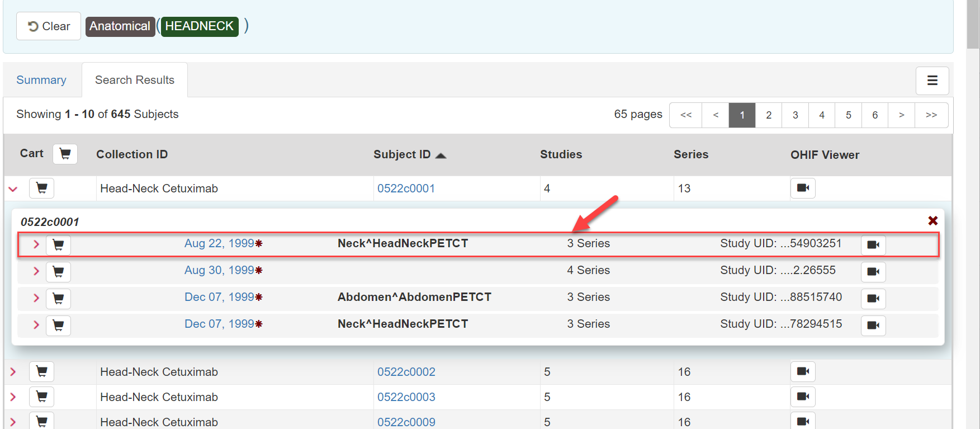The height and width of the screenshot is (429, 980).
Task: Add study UID ...78294515 to cart
Action: coord(58,325)
